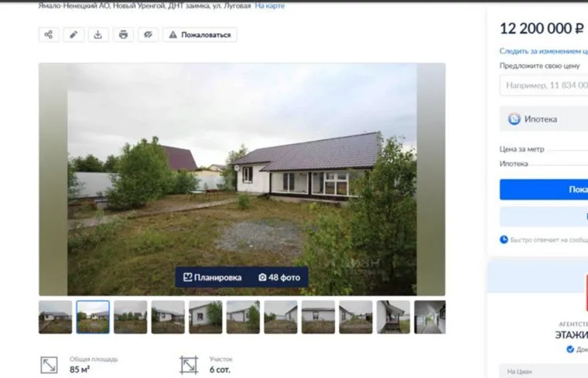This screenshot has height=378, width=588.
Task: Open the На карте map link
Action: click(x=269, y=5)
